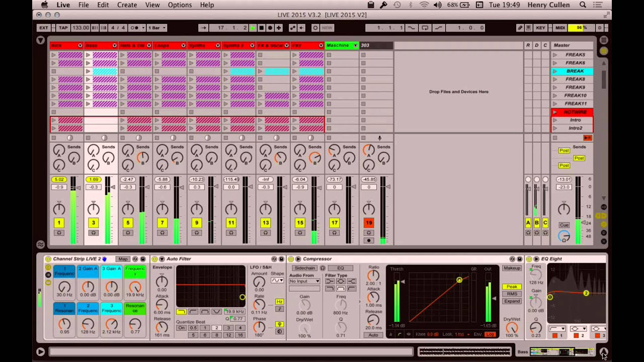Launch the BREAK scene
644x362 pixels.
554,71
